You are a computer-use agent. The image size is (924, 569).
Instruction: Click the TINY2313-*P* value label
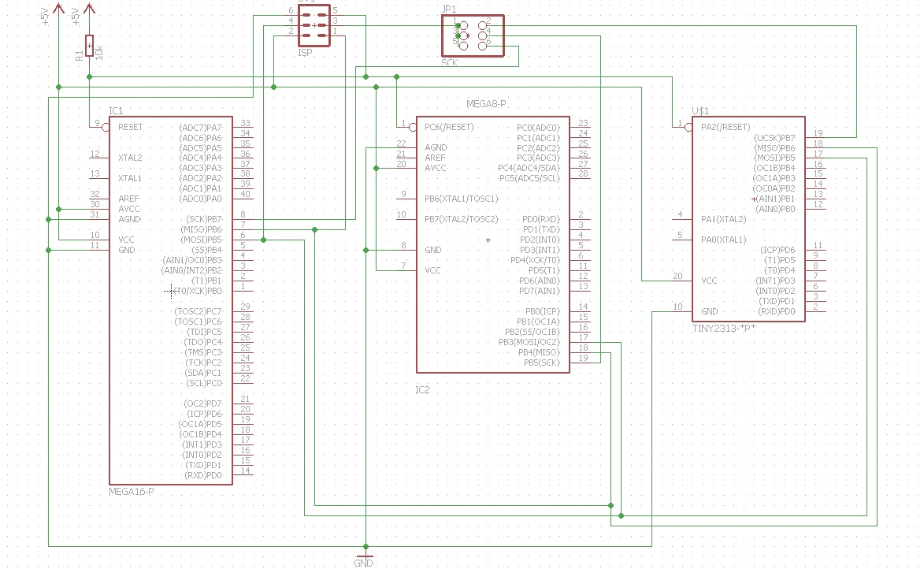point(724,328)
